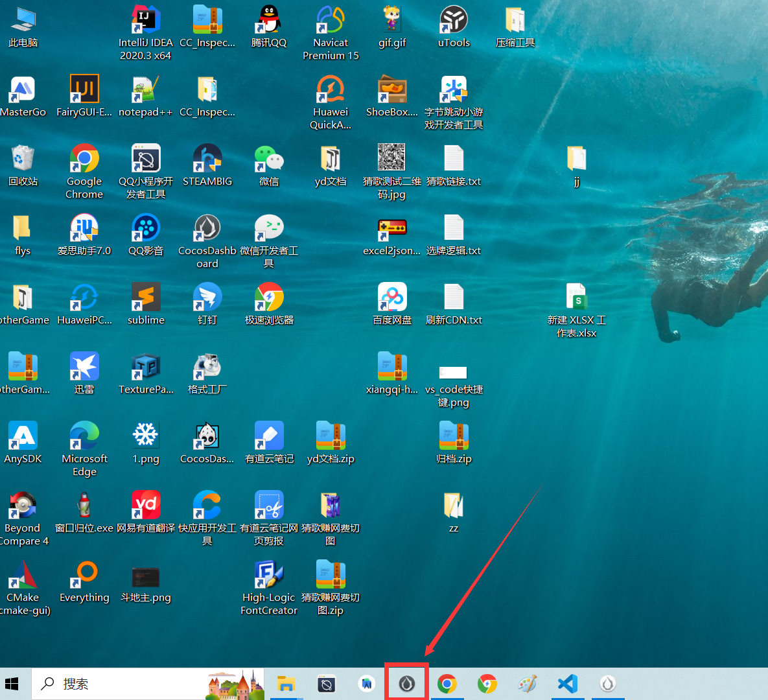
Task: Click the Windows Start button
Action: coord(12,684)
